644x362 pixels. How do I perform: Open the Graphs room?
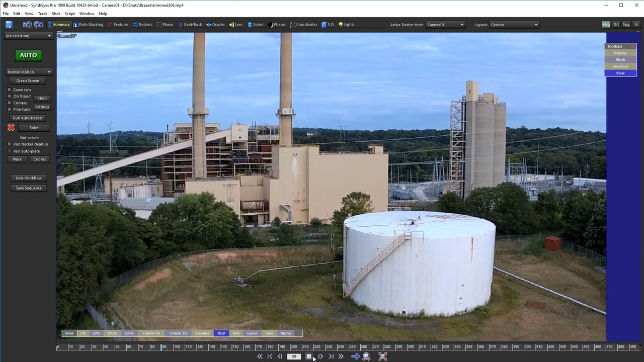[x=215, y=24]
